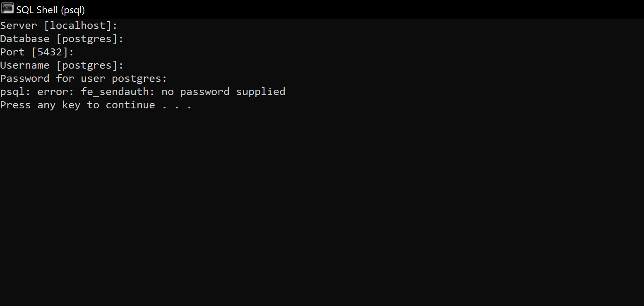Click the trailing dots after "continue"
This screenshot has width=644, height=306.
177,107
